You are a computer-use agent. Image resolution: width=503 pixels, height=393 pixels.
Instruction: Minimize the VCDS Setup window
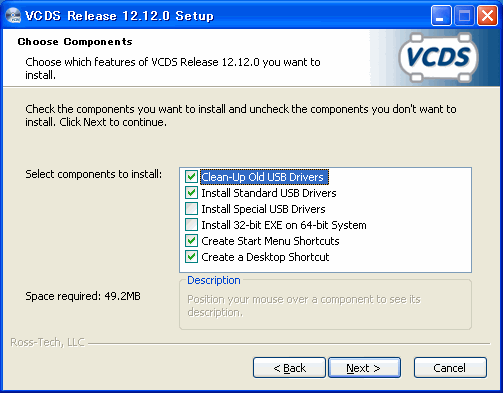coord(441,16)
